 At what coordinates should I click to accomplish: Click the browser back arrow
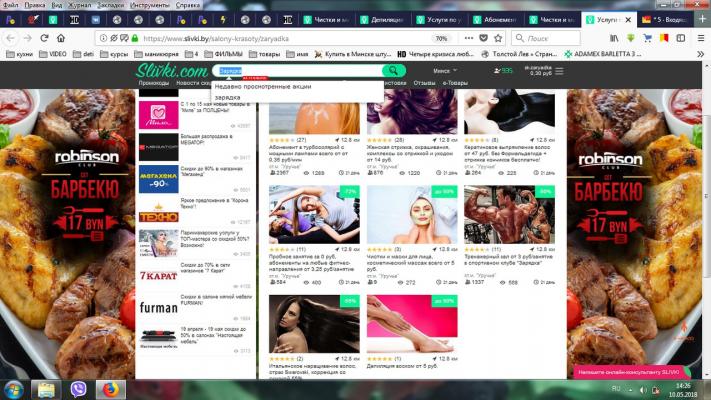(12, 38)
